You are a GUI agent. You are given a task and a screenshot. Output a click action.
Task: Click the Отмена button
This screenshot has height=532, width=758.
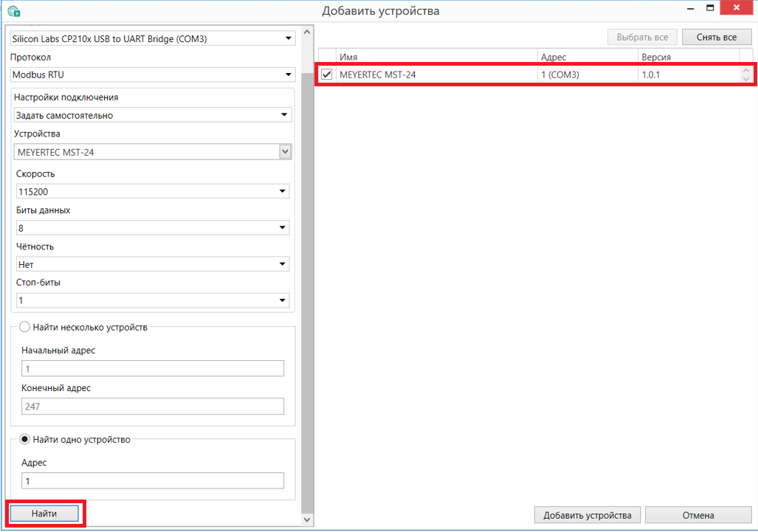pos(698,515)
